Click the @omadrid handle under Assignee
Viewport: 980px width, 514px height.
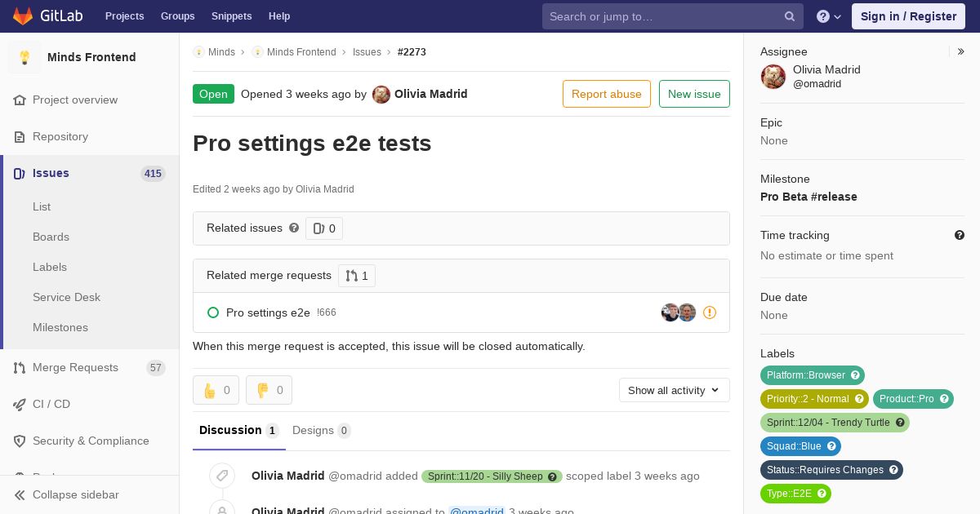click(817, 84)
